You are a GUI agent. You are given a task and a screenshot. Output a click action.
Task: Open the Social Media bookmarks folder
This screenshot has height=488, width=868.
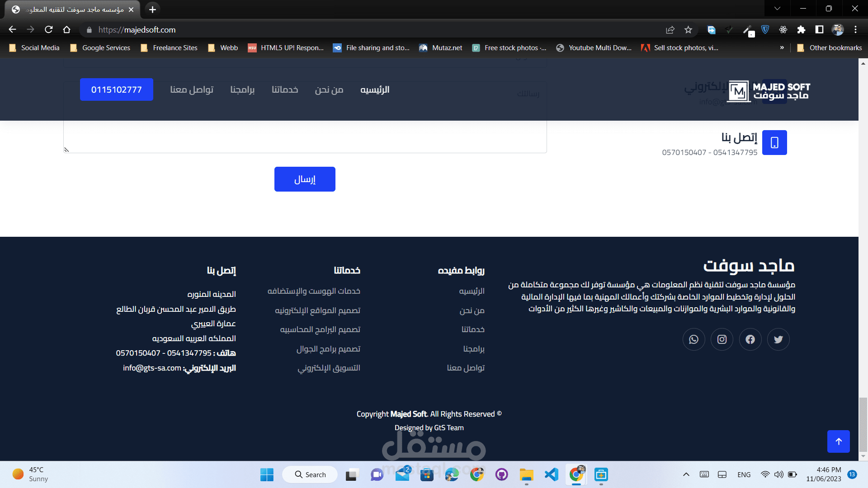click(34, 47)
